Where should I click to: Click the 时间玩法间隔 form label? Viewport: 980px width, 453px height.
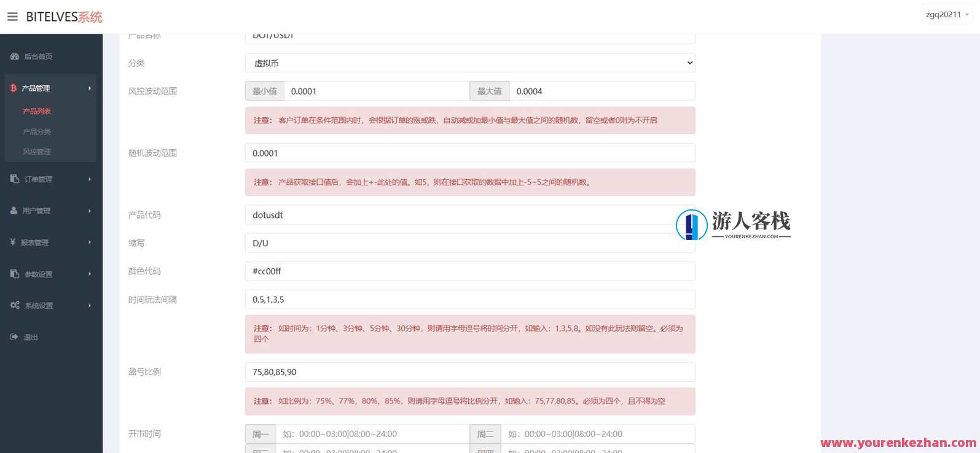[x=152, y=300]
